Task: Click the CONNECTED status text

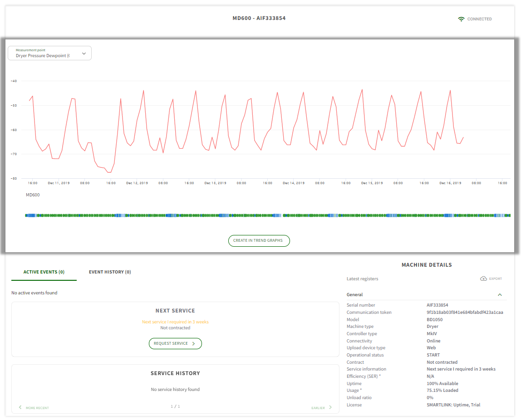Action: click(479, 19)
